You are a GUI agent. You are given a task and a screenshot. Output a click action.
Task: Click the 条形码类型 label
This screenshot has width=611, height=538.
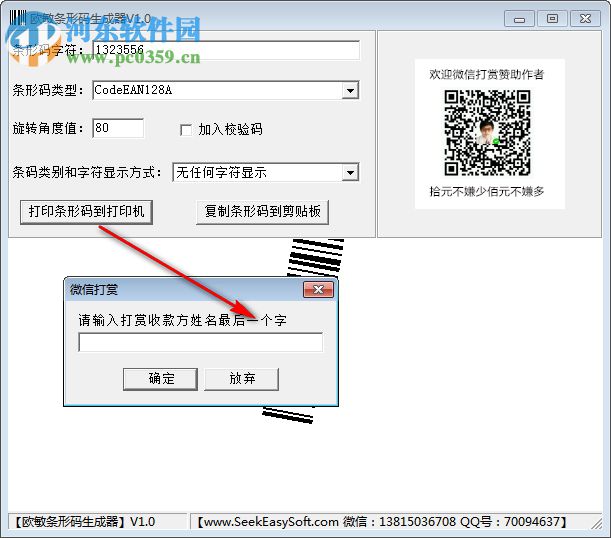pyautogui.click(x=48, y=90)
